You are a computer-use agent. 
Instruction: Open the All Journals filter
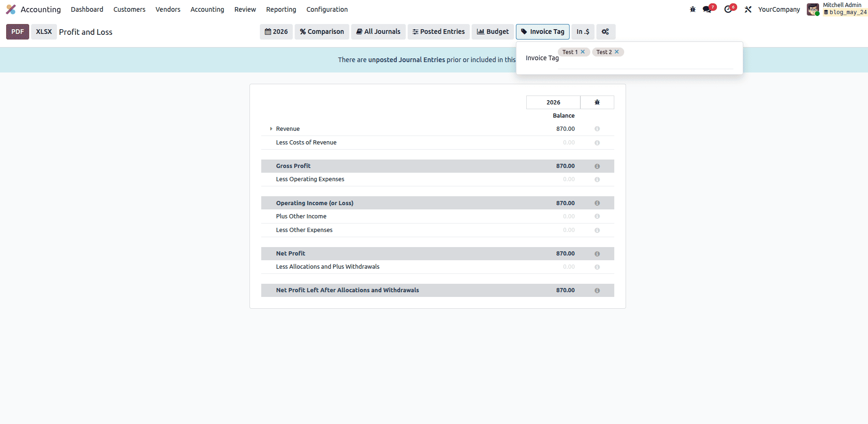coord(378,32)
